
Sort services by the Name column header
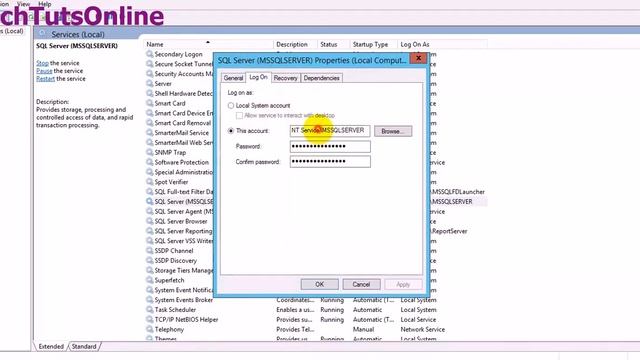pos(208,44)
